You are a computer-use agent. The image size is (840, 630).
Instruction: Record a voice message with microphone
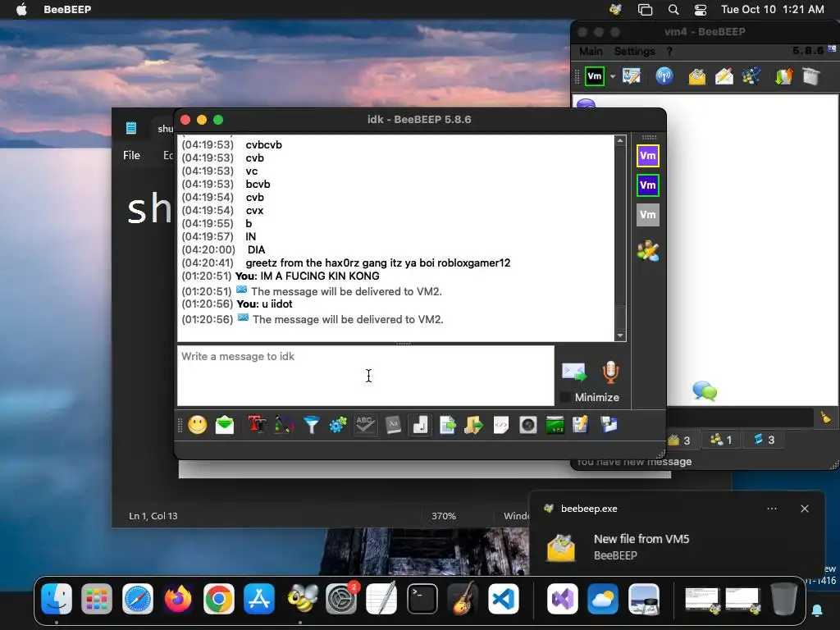tap(610, 372)
